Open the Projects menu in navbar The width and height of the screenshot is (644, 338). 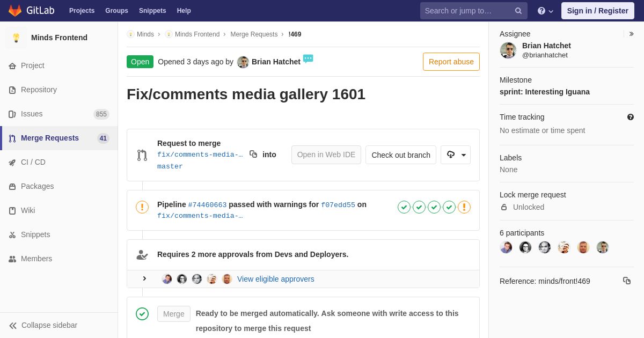[x=82, y=11]
